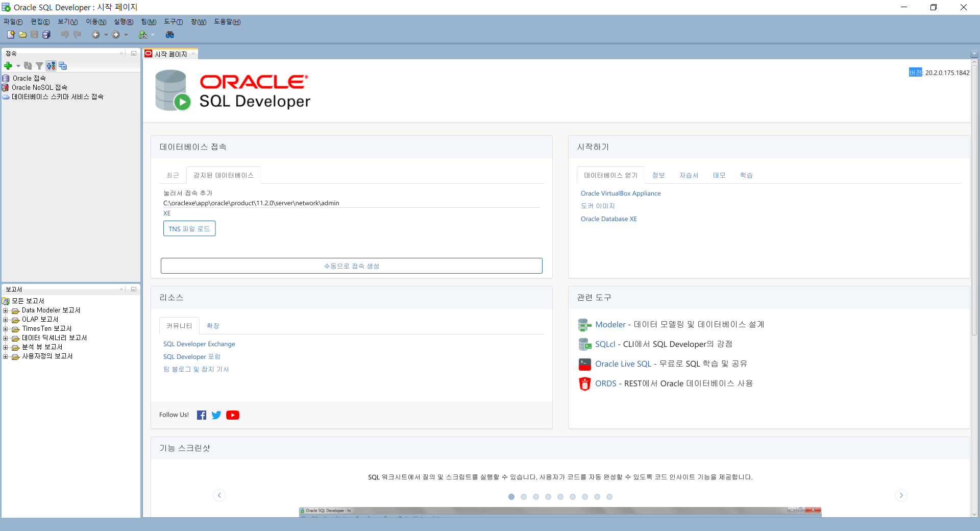
Task: Click the Save All icon
Action: 46,35
